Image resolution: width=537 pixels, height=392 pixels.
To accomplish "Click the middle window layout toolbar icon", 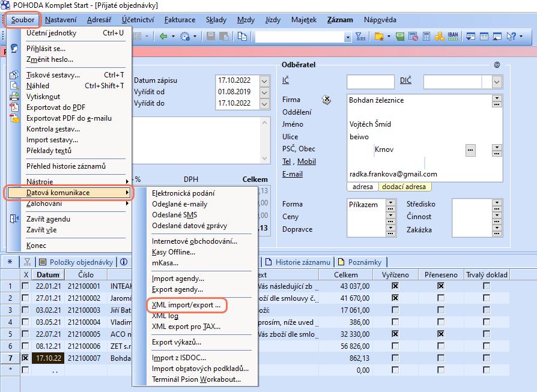I will (484, 36).
